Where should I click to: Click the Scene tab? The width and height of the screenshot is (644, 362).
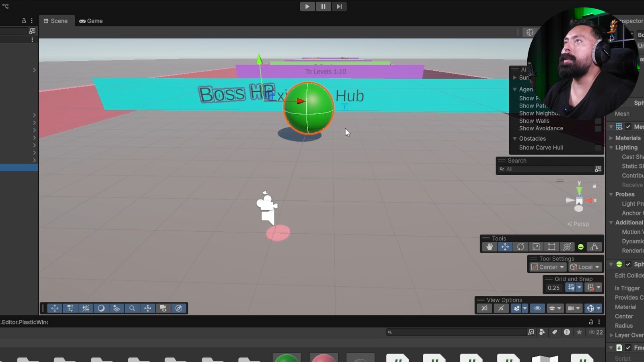(x=56, y=21)
